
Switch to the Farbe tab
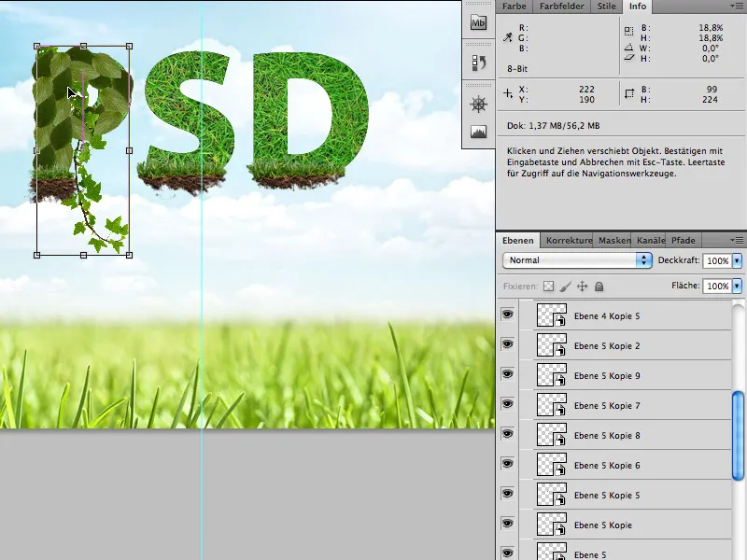coord(514,7)
